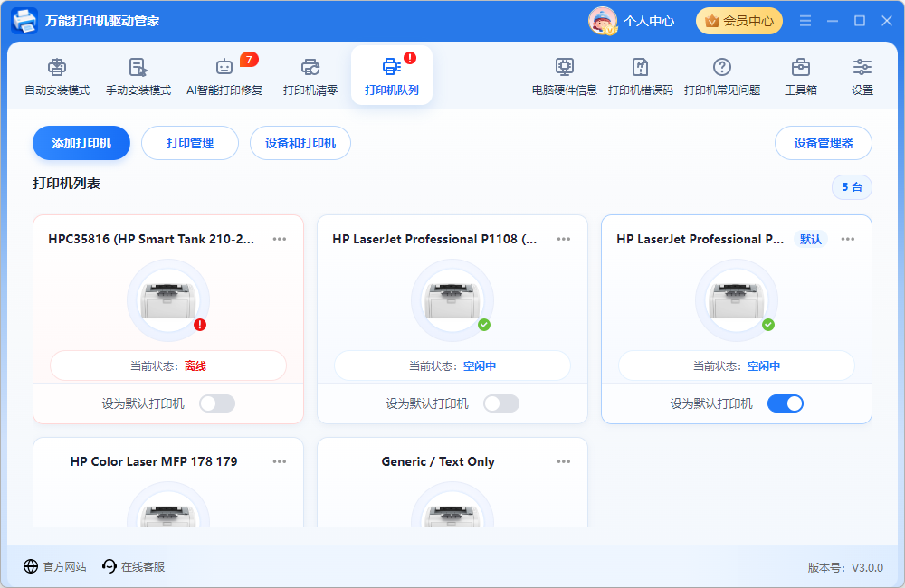Viewport: 905px width, 588px height.
Task: Click default HP LaserJet printer image
Action: [x=737, y=300]
